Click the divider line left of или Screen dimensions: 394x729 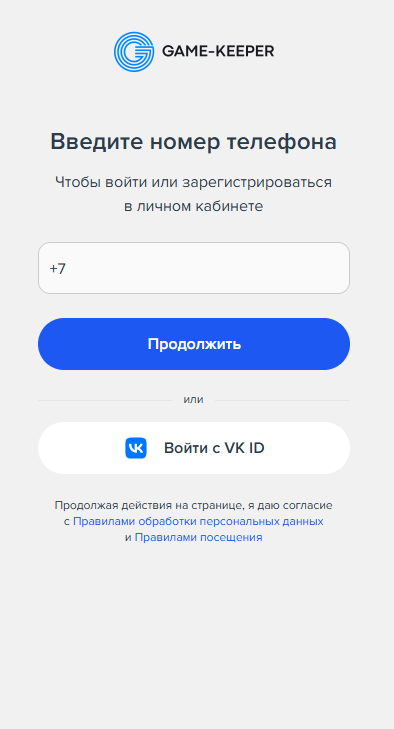pyautogui.click(x=105, y=400)
